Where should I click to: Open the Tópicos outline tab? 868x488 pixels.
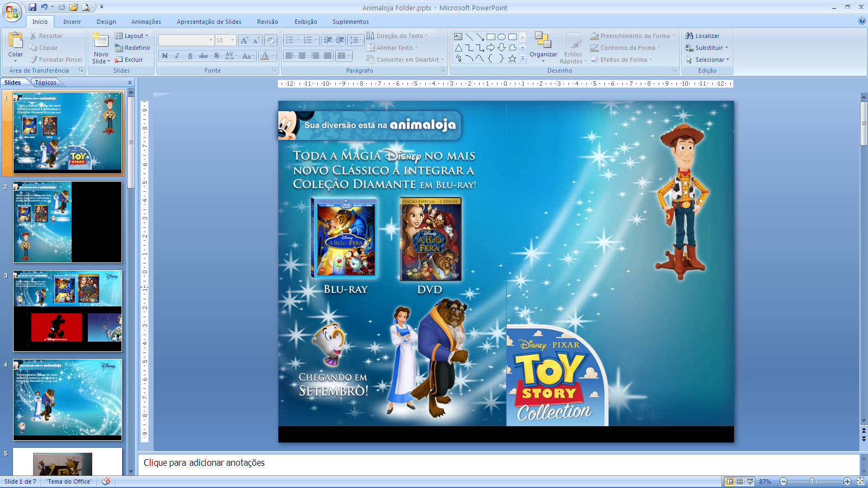coord(46,82)
